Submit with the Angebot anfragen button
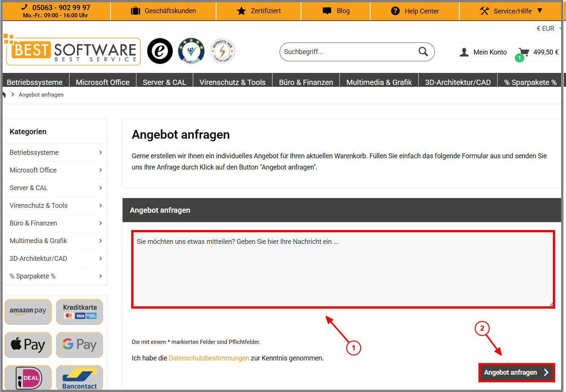 [x=517, y=372]
